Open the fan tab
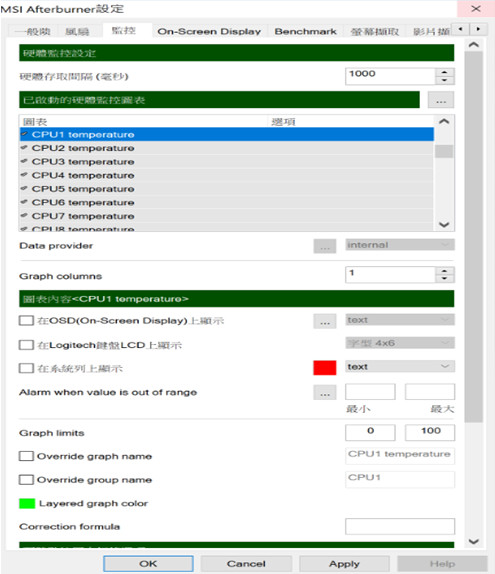 (x=77, y=32)
